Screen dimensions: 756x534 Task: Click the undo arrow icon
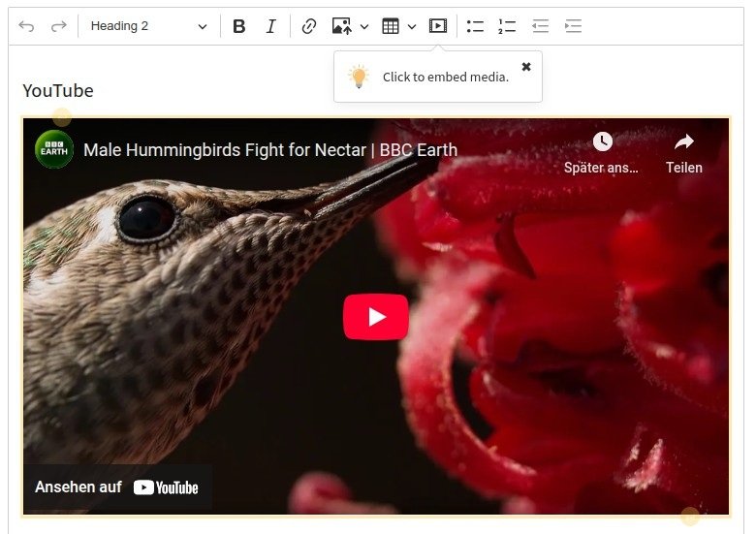point(26,26)
